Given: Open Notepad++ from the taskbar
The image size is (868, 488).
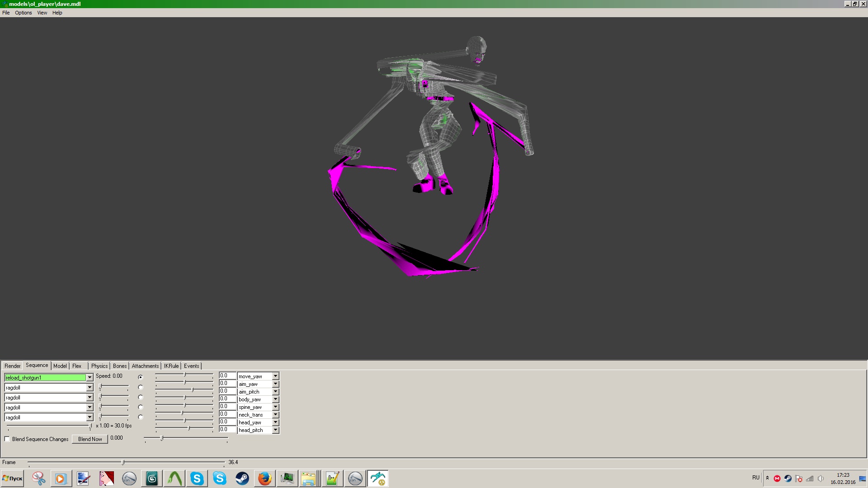Looking at the screenshot, I should pos(333,479).
